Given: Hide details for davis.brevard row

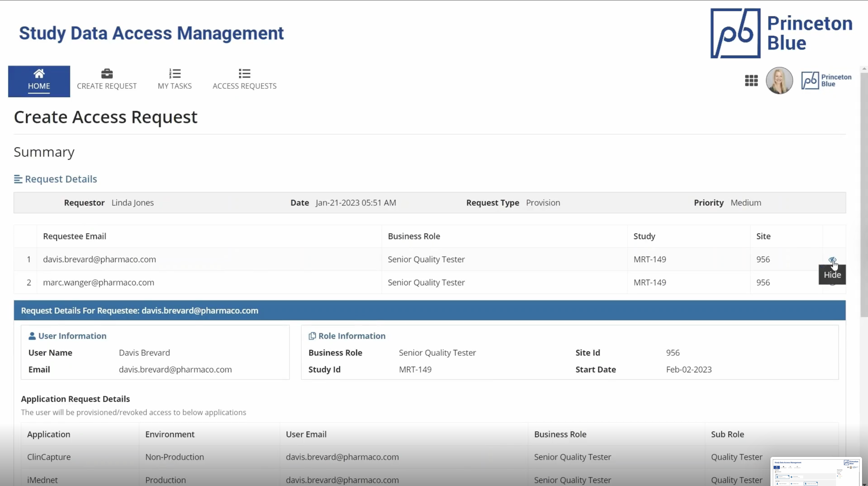Looking at the screenshot, I should tap(832, 259).
